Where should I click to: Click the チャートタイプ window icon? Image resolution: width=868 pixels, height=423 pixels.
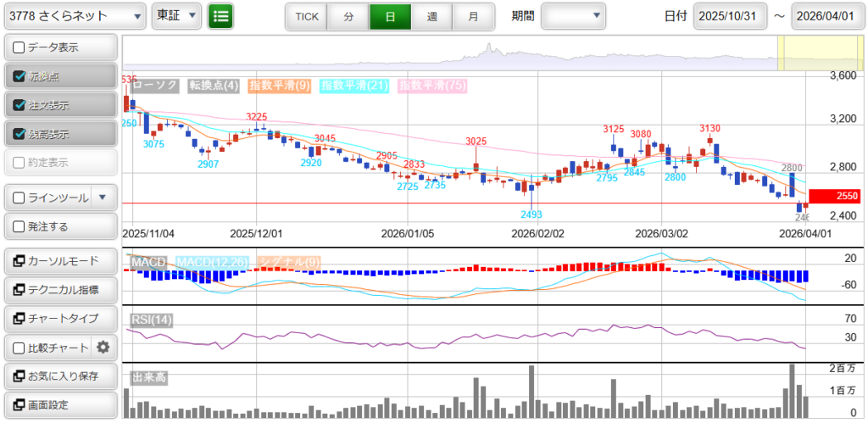coord(19,318)
